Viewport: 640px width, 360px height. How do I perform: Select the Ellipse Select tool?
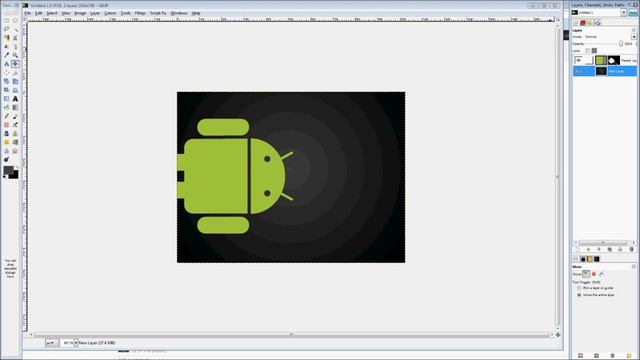pyautogui.click(x=15, y=20)
